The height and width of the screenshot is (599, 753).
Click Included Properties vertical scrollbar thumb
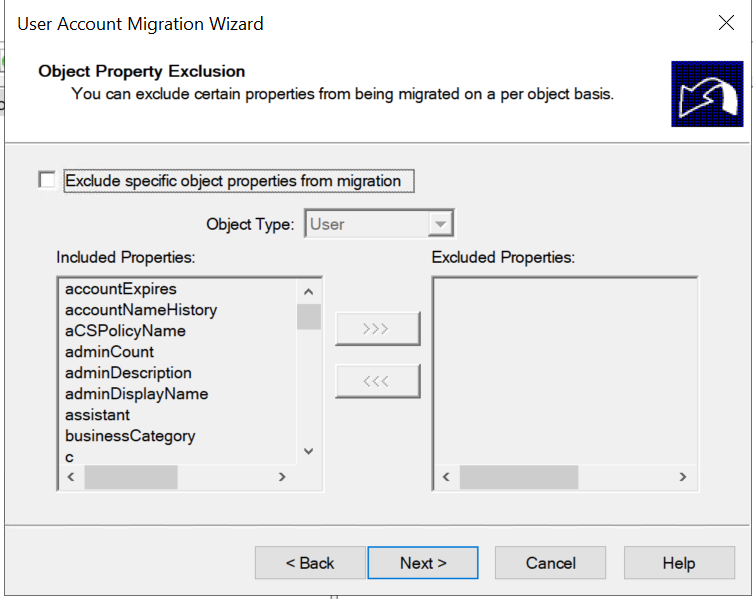(x=309, y=317)
